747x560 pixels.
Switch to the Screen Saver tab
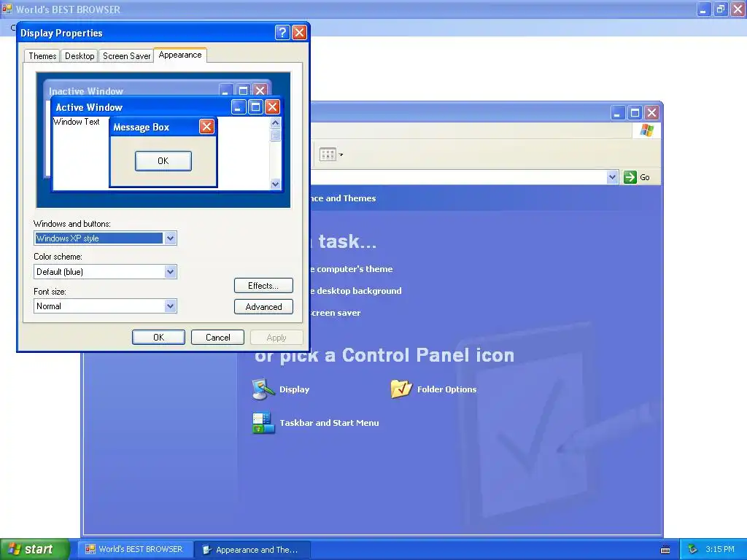[x=126, y=55]
